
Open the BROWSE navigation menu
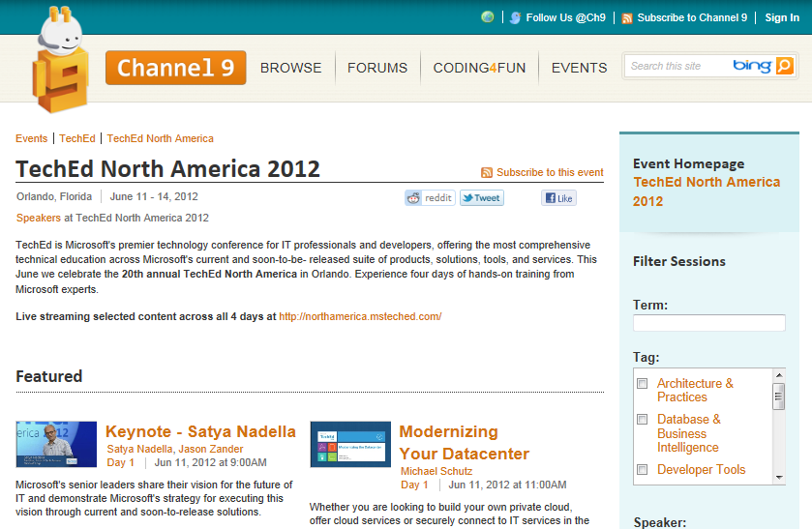(x=290, y=68)
